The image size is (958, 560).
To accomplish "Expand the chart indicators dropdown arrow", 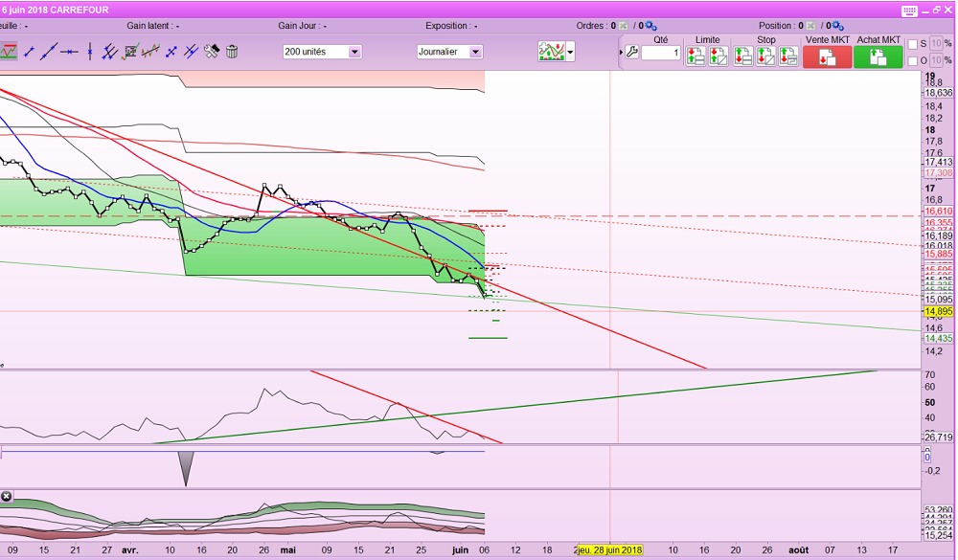I will [x=571, y=52].
